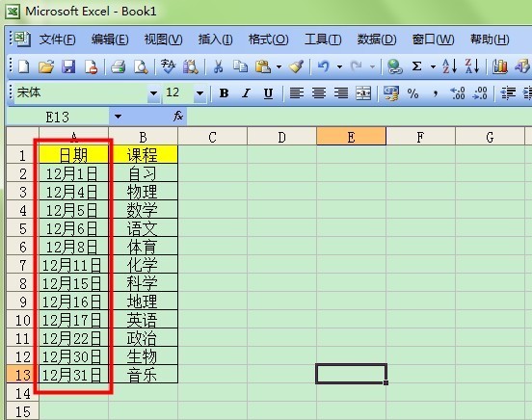
Task: Click the Name Box showing E13
Action: [x=57, y=117]
